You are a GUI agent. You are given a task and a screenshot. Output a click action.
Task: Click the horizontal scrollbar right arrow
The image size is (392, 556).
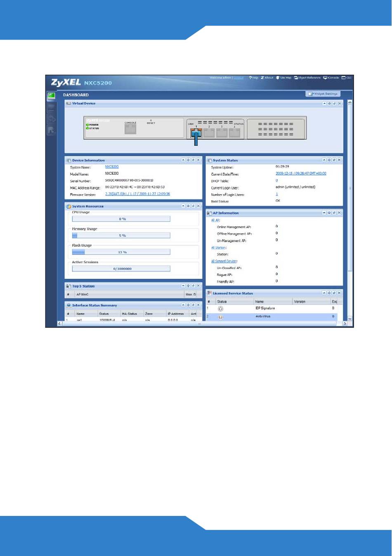click(x=345, y=324)
